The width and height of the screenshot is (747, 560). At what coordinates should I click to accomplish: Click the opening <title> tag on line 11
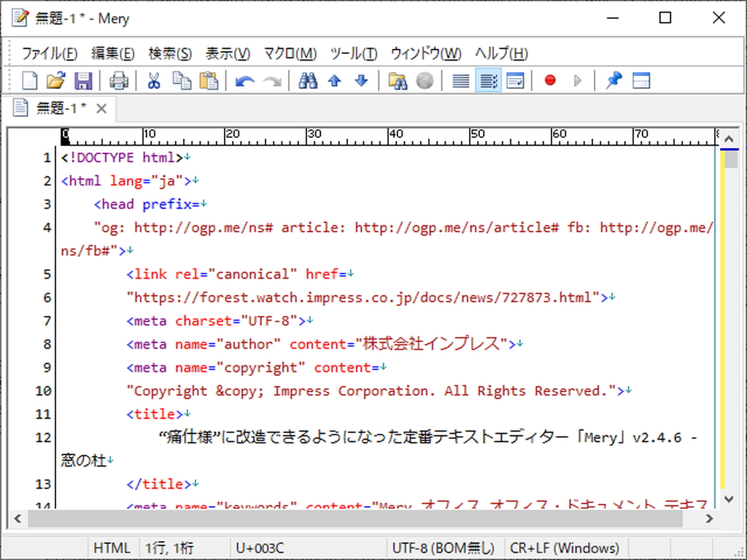[x=155, y=414]
